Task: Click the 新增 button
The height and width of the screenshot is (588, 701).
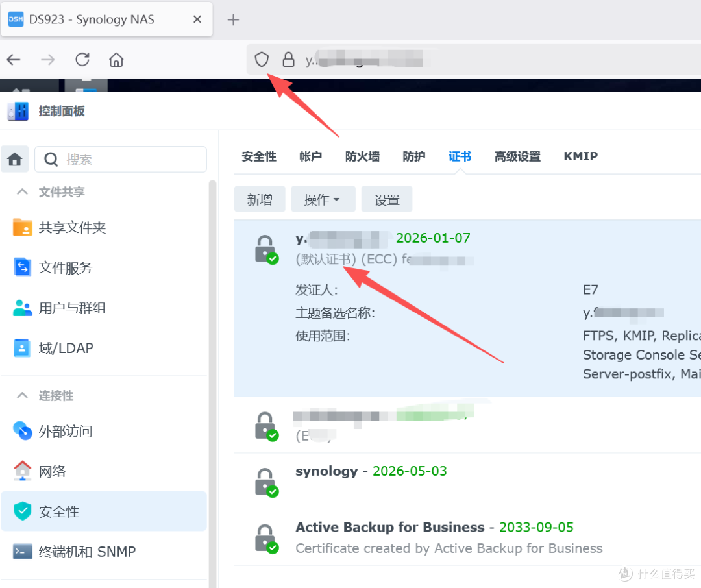Action: click(260, 199)
